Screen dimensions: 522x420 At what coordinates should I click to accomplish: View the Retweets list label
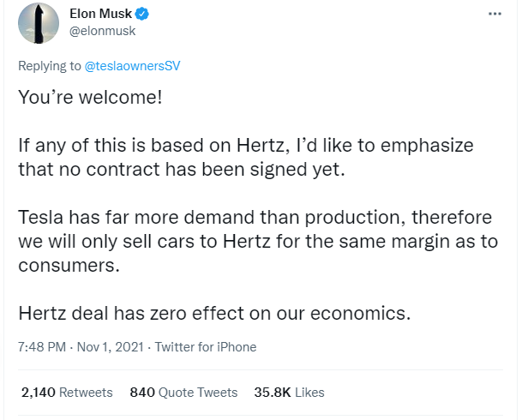click(x=86, y=393)
